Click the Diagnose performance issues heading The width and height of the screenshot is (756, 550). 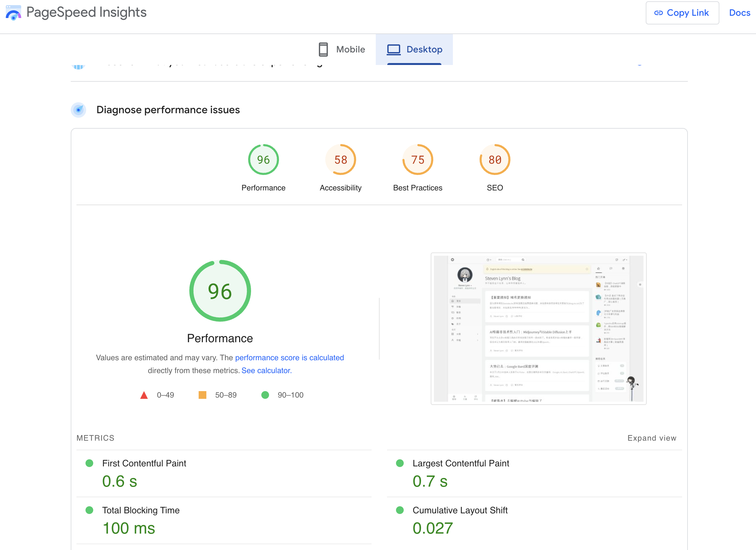pyautogui.click(x=168, y=110)
